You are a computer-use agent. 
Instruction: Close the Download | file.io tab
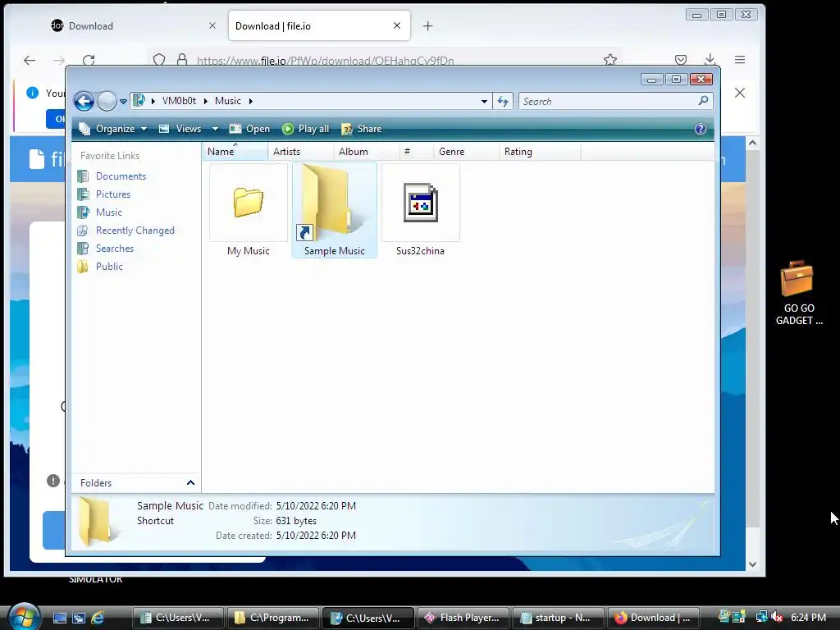(397, 25)
